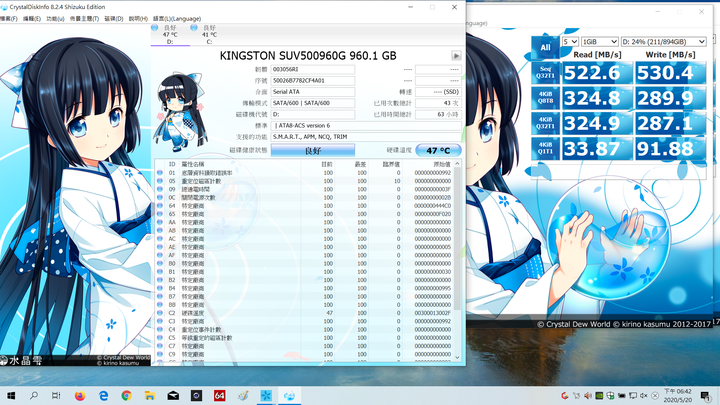The image size is (720, 405).
Task: Open the test count dropdown showing 5
Action: (x=570, y=42)
